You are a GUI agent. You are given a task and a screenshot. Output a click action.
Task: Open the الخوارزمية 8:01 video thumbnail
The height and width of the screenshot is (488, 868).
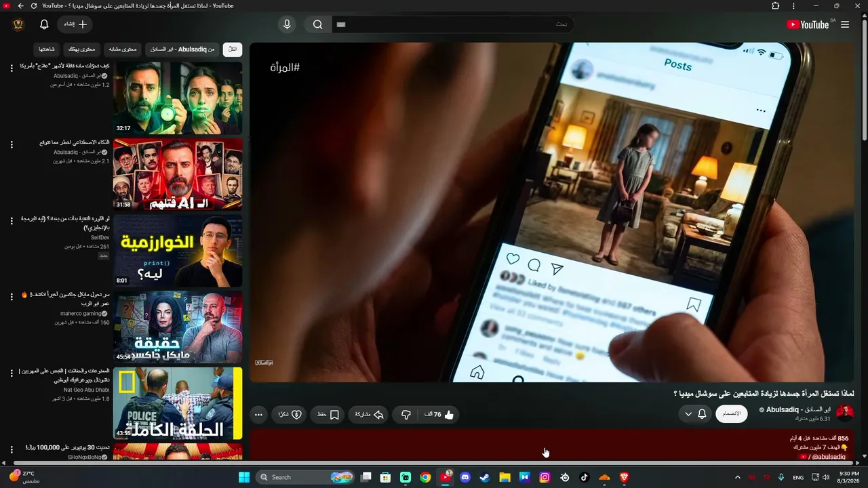[178, 251]
